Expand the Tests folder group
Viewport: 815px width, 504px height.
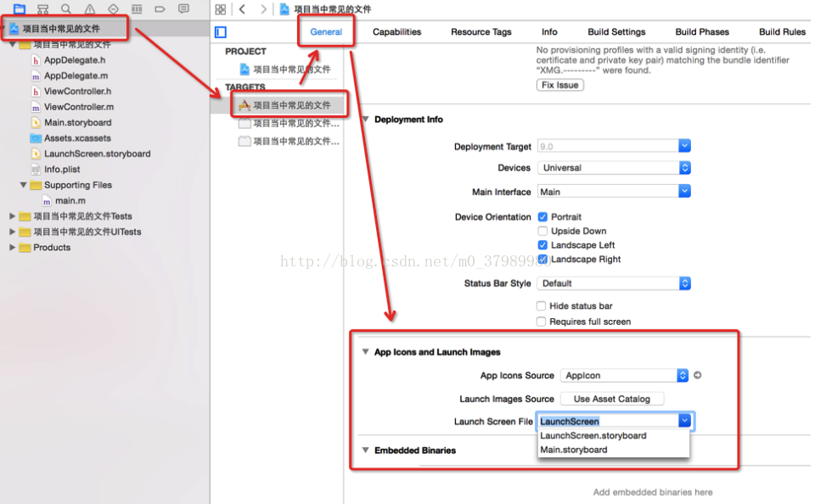(13, 216)
